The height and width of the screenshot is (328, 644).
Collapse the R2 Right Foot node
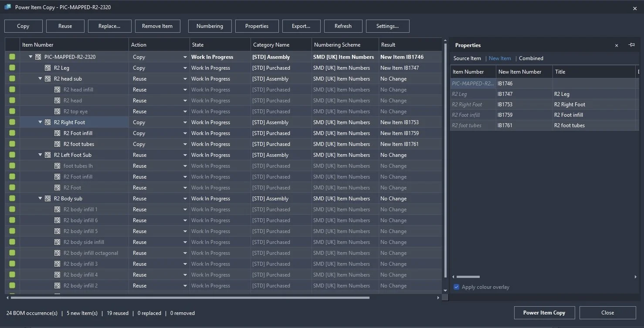41,122
